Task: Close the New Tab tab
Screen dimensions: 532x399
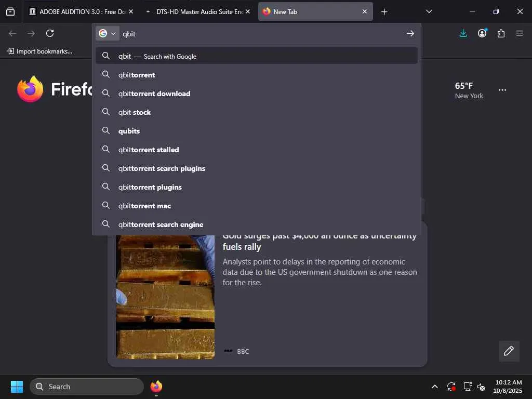Action: click(364, 11)
